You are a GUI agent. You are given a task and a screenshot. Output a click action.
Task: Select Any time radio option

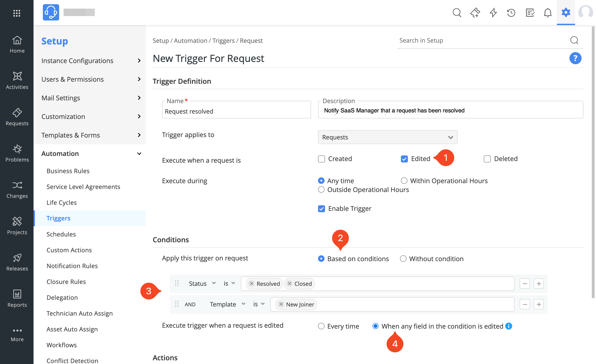(321, 181)
